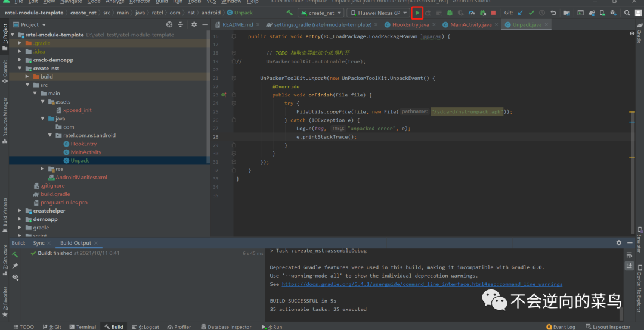Open the Terminal tool window
The height and width of the screenshot is (330, 644).
(x=82, y=327)
